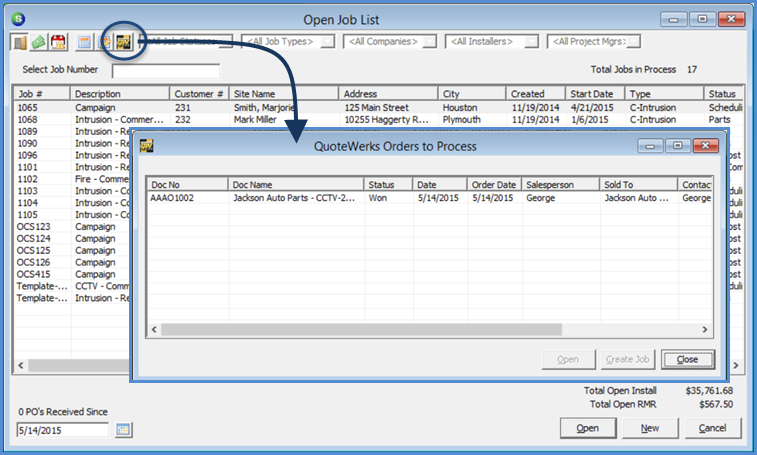Click Doc Name column header

(296, 185)
